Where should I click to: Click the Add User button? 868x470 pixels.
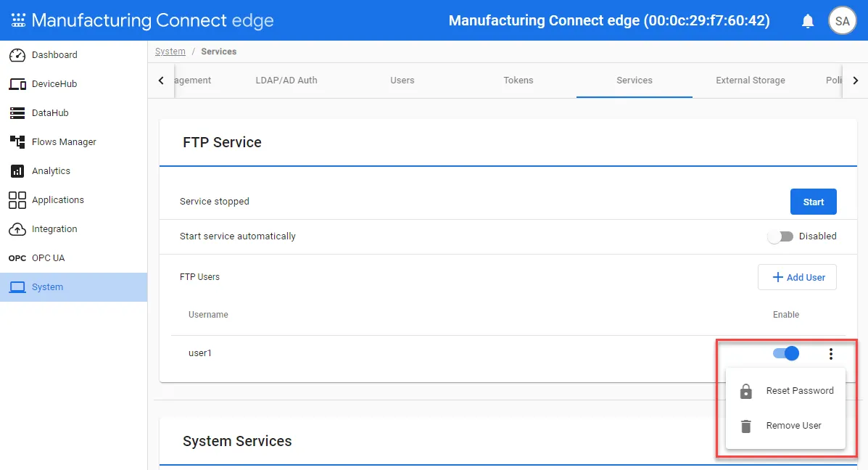[x=797, y=277]
